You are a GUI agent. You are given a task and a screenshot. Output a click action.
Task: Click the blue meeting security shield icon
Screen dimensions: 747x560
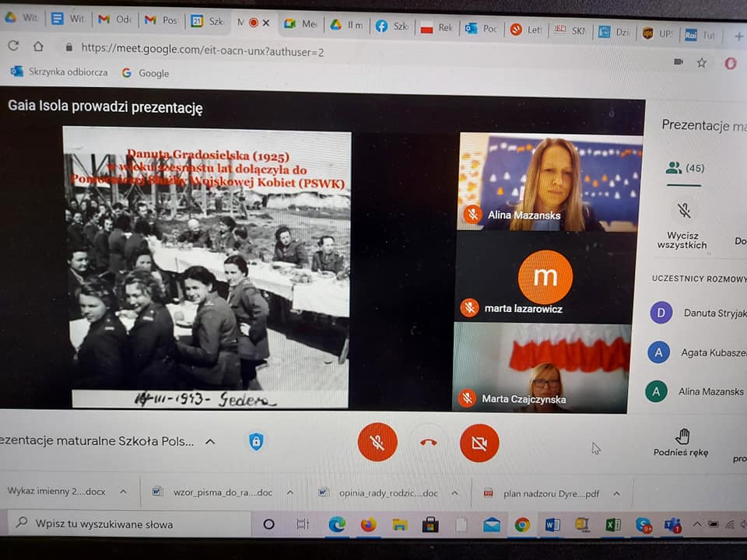pyautogui.click(x=256, y=442)
